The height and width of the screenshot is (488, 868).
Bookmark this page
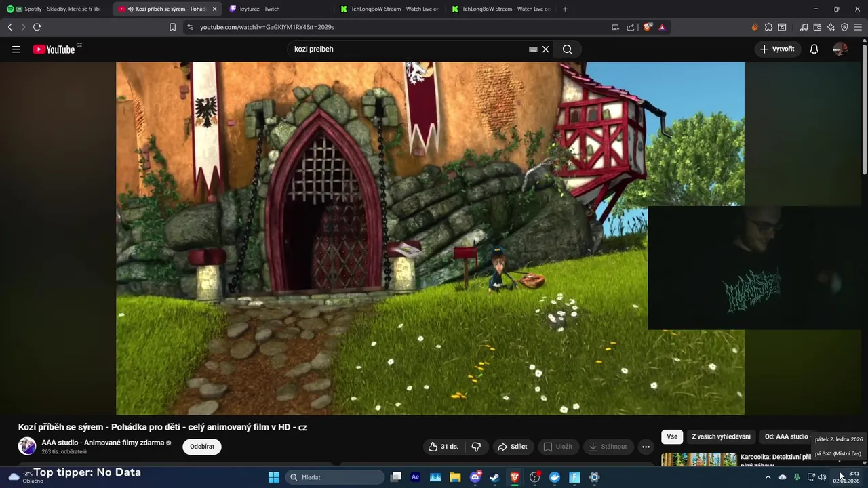[x=172, y=27]
